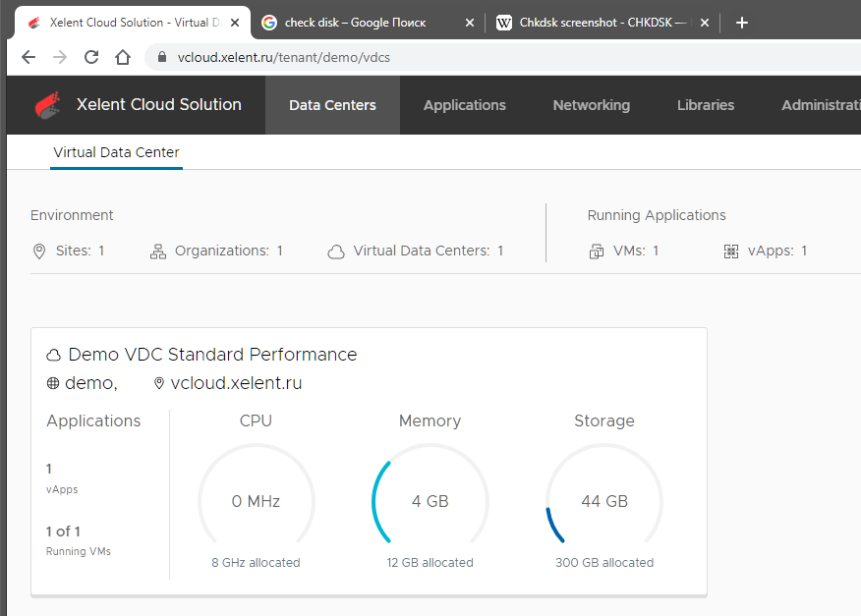Click the padlock site security icon

pos(162,57)
